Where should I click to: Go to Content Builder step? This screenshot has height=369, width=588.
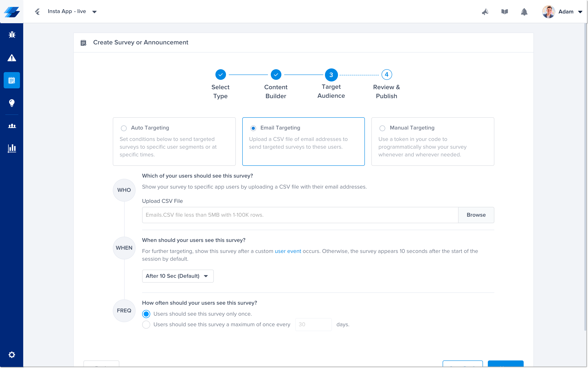276,75
